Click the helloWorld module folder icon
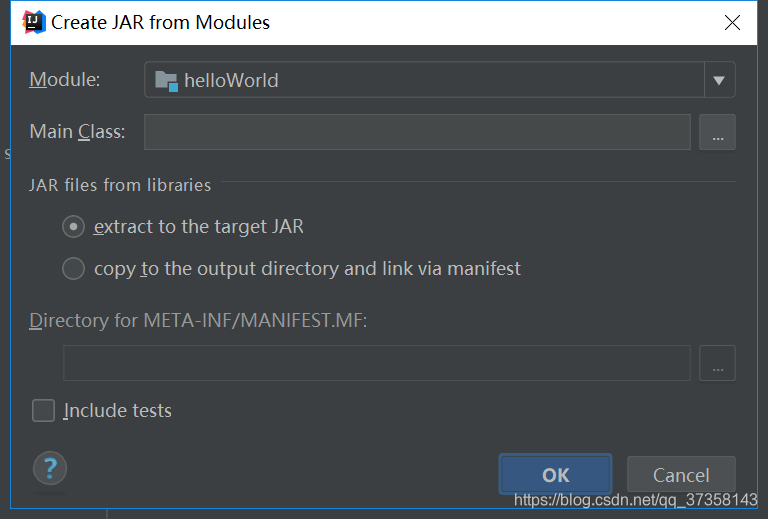 pos(166,81)
